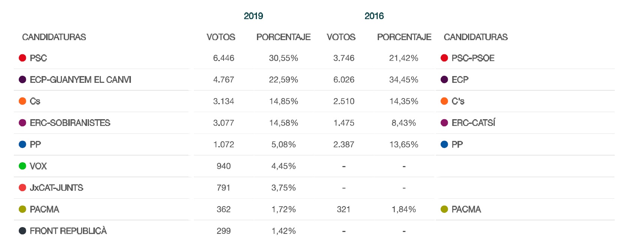This screenshot has height=241, width=644.
Task: Click the magenta dot beside ERC-SOBIRANISTES
Action: point(23,123)
